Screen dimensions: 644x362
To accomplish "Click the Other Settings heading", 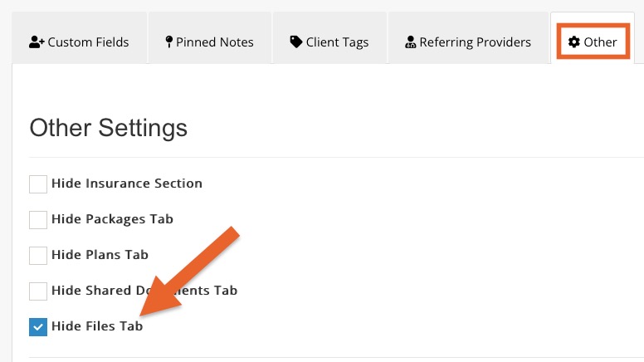I will click(109, 128).
